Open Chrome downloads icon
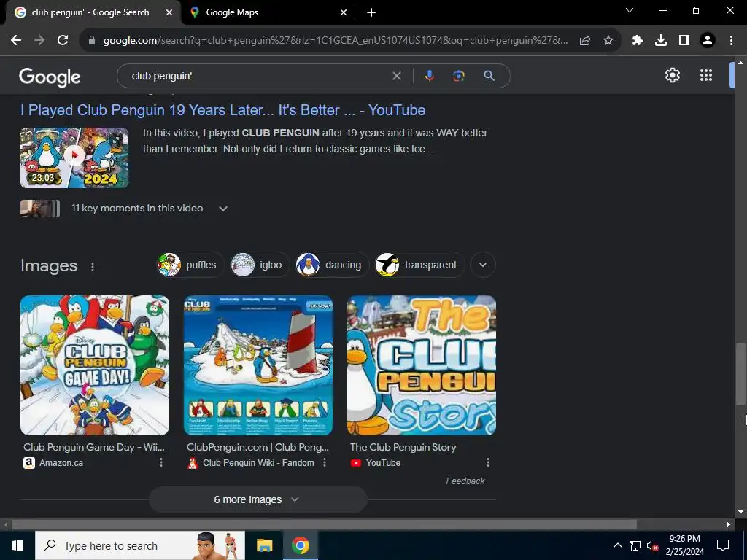The height and width of the screenshot is (560, 747). pos(661,41)
